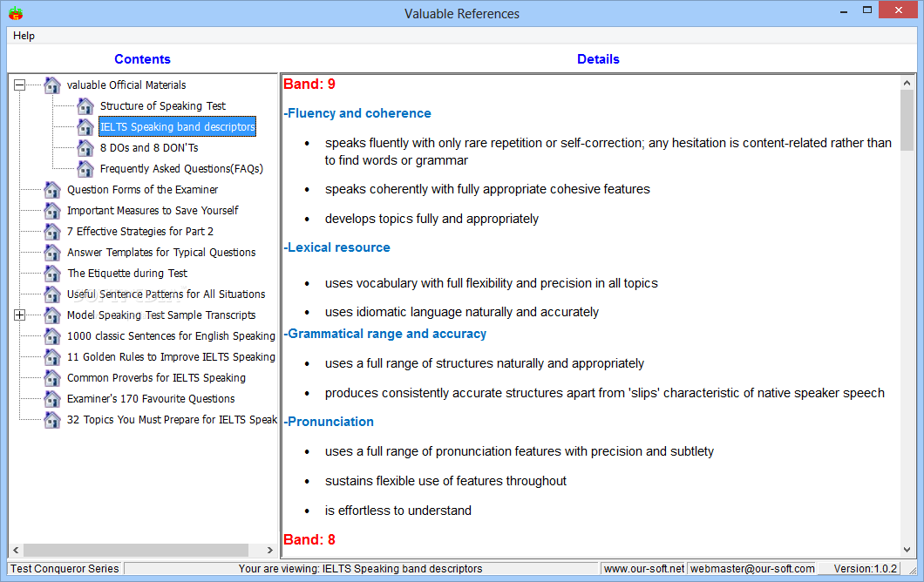
Task: Click the icon beside 1000 classic Sentences for English Speaking
Action: tap(52, 336)
